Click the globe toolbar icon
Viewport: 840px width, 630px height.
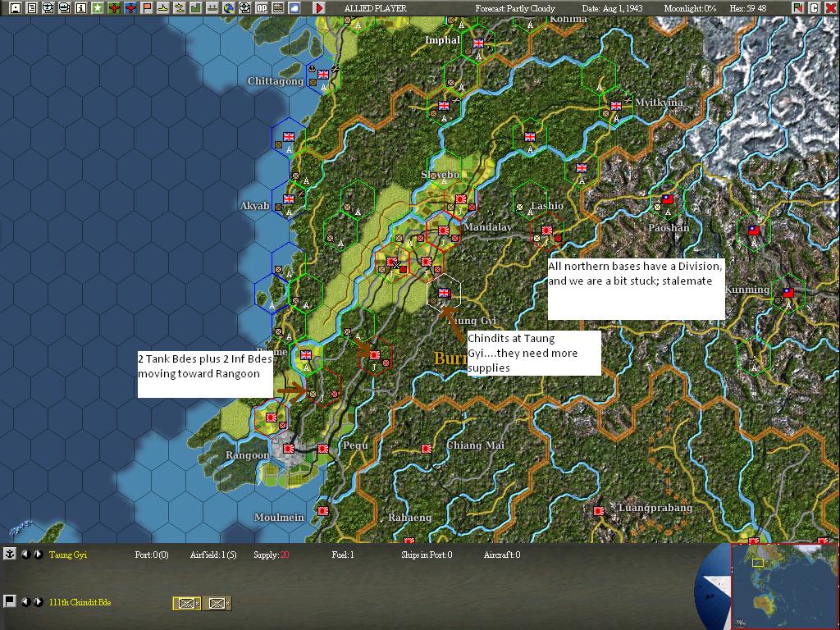[x=229, y=7]
